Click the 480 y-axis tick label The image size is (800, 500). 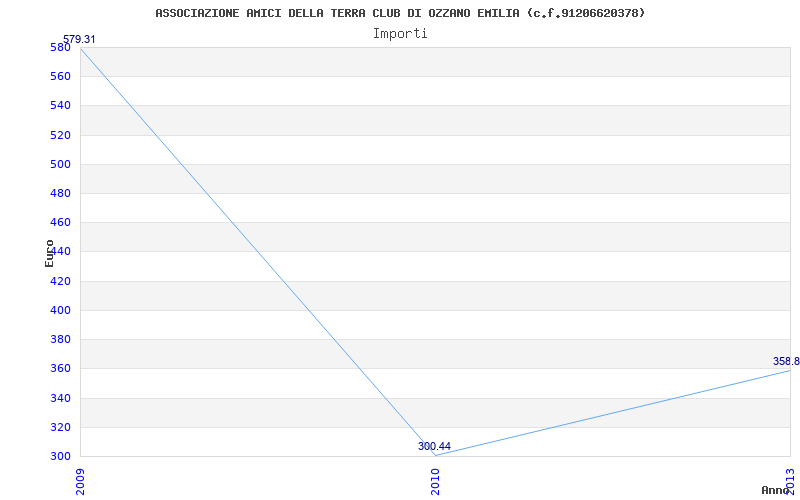coord(61,193)
